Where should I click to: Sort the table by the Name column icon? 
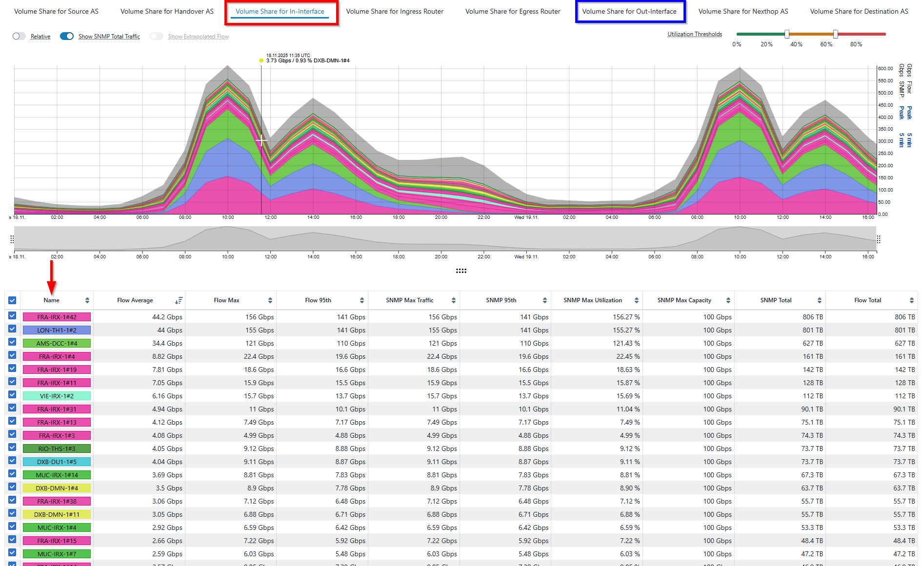[88, 300]
